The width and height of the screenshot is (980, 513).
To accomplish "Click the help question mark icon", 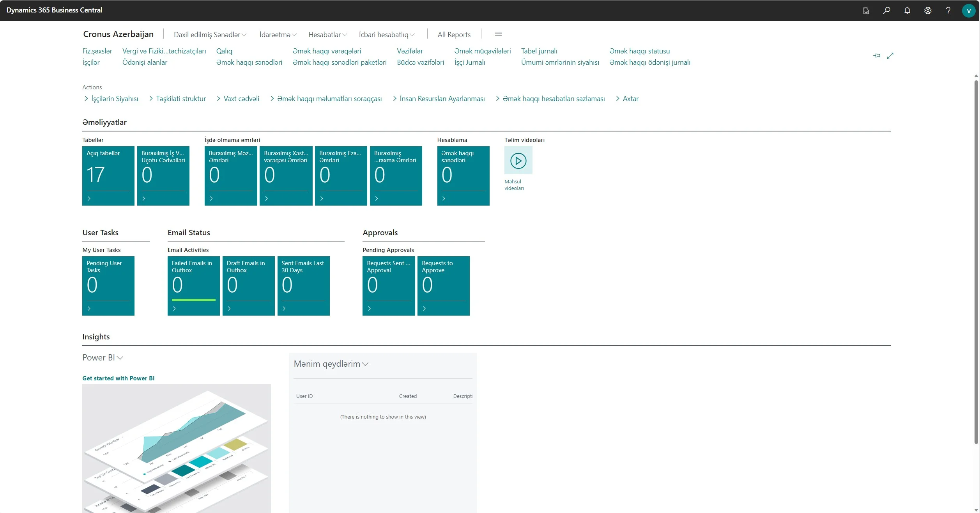I will [948, 11].
